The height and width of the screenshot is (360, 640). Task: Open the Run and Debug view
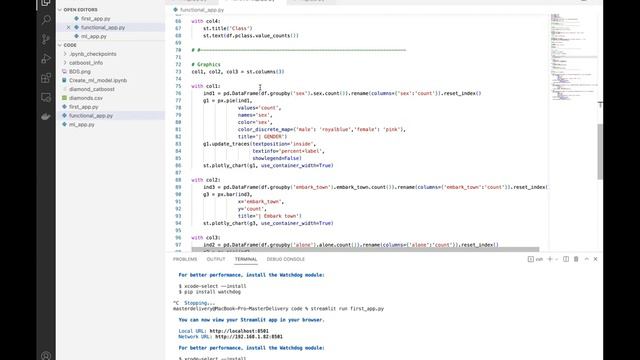(46, 59)
